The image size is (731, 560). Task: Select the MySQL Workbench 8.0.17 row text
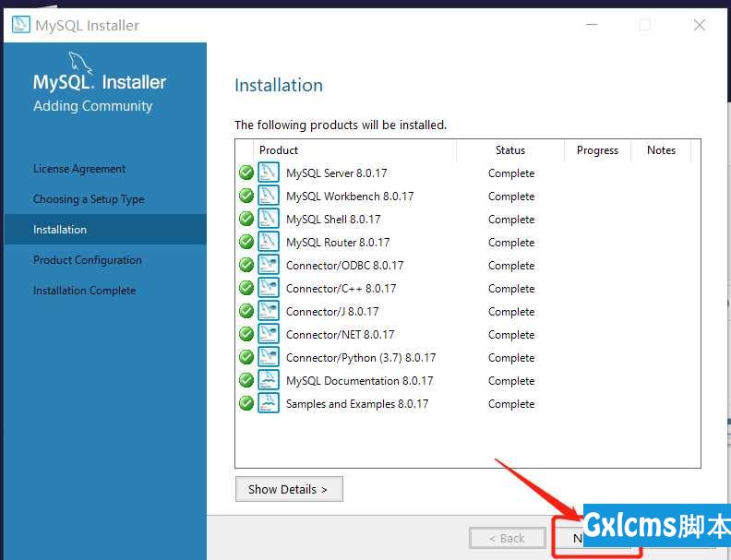coord(350,197)
